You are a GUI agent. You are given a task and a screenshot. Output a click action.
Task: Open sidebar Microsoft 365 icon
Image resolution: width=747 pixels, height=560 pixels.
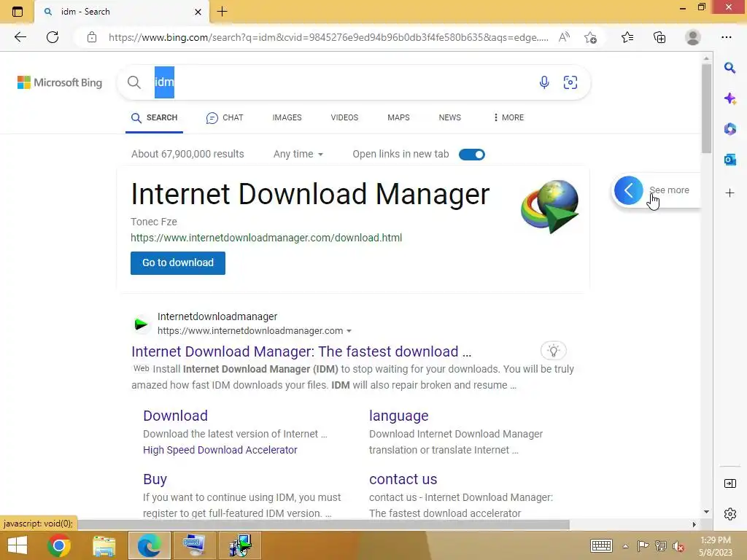(729, 129)
